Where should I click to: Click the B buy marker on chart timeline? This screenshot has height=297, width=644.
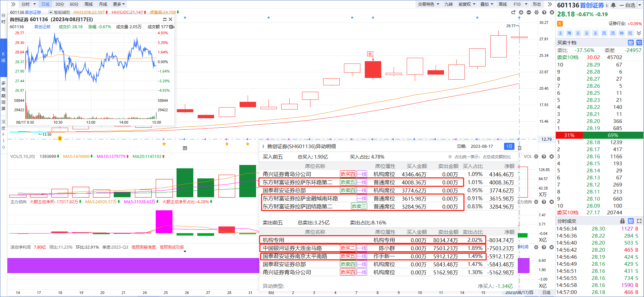pyautogui.click(x=60, y=138)
